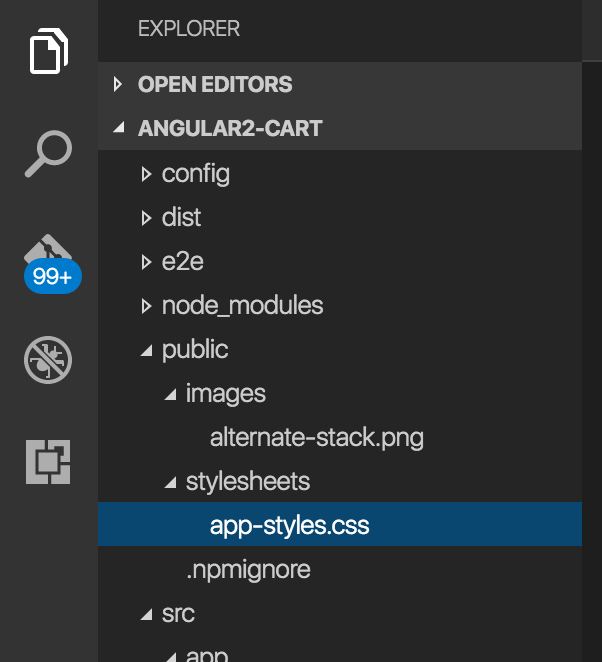Open the Source Control icon
Image resolution: width=602 pixels, height=662 pixels.
48,250
